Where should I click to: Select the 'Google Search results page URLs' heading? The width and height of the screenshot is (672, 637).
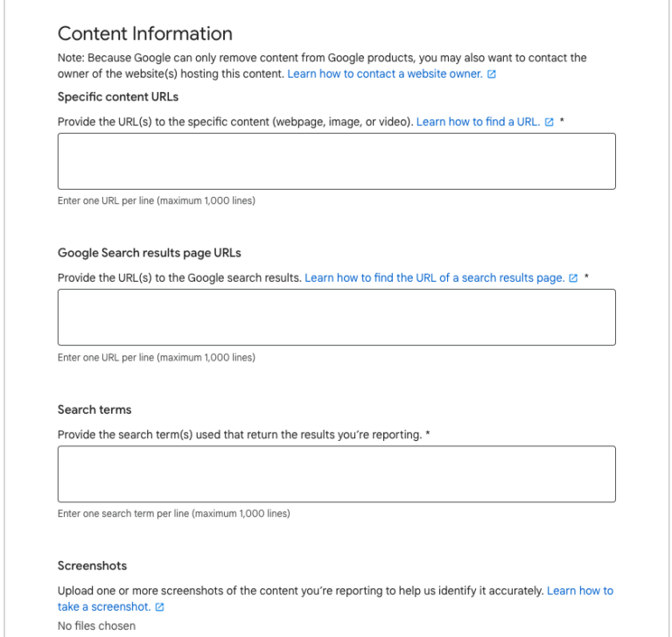tap(149, 253)
